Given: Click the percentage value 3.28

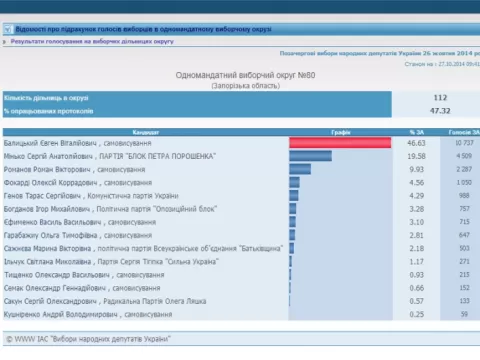Looking at the screenshot, I should point(417,209).
